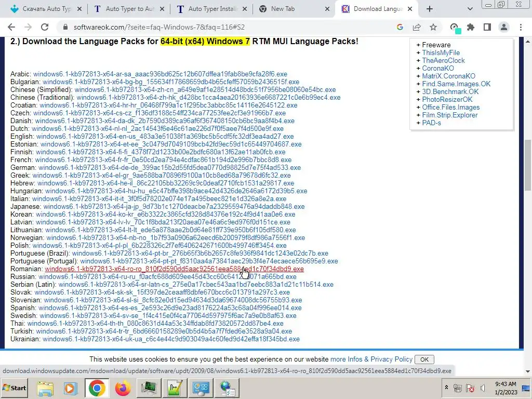Viewport: 532px width, 399px height.
Task: Accept cookies with the OK button
Action: 424,360
